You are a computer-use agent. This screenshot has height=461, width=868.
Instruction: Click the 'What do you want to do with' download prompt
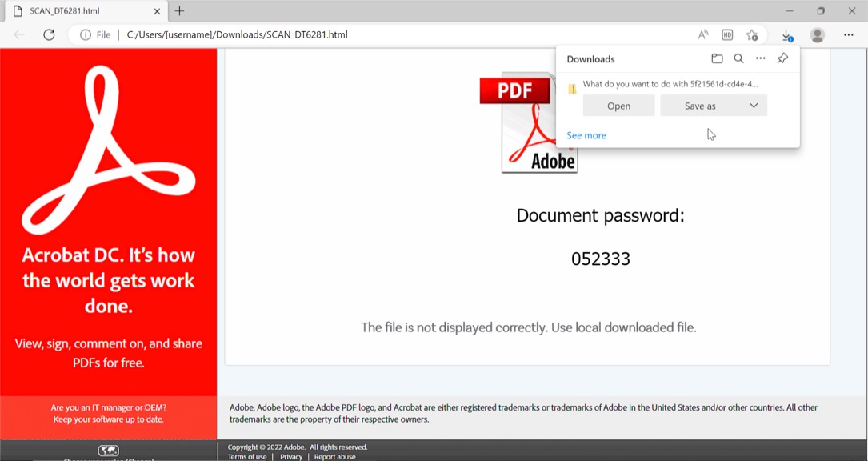(670, 84)
